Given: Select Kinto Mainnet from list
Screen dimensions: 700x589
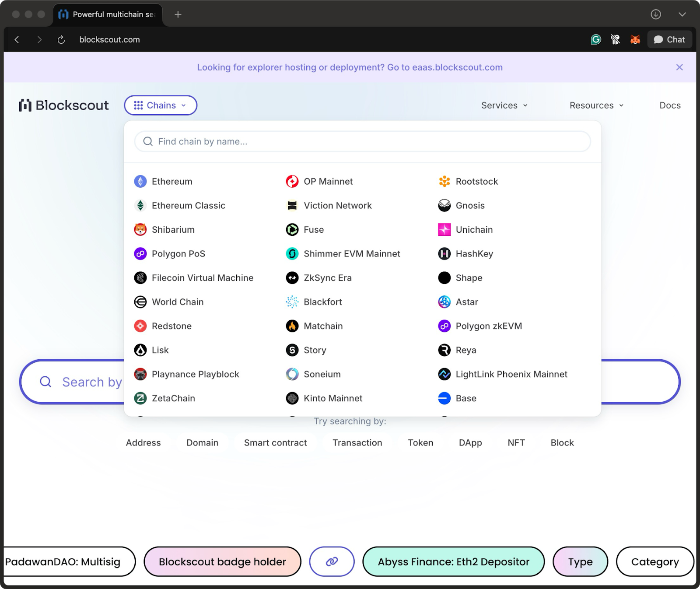Looking at the screenshot, I should 324,398.
